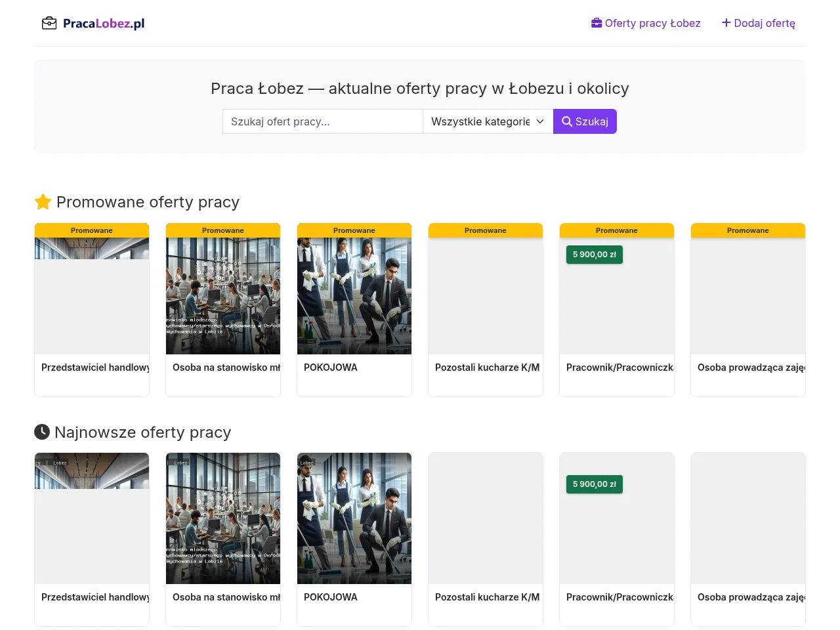Open newest Pracownik/Pracowniczka title link
Viewport: 840px width, 630px height.
click(x=620, y=597)
